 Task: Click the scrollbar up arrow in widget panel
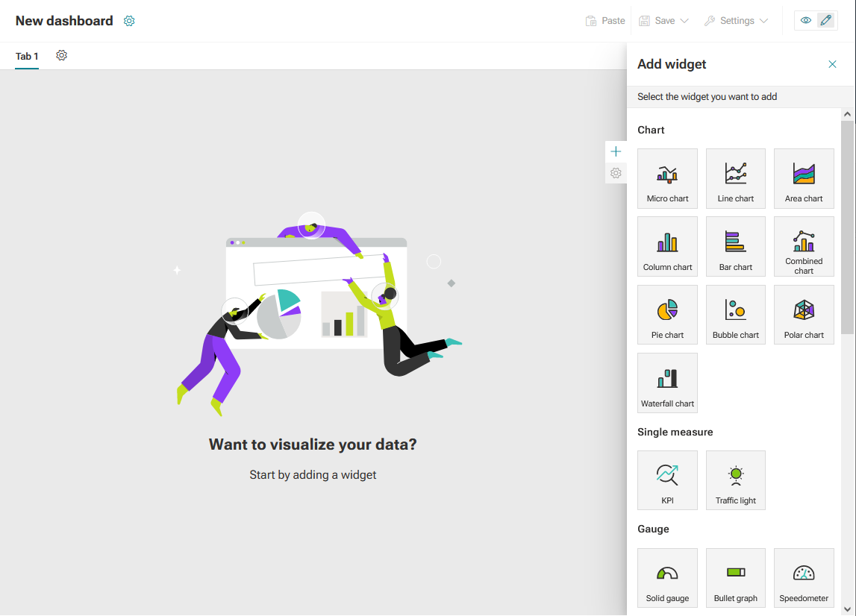click(847, 114)
